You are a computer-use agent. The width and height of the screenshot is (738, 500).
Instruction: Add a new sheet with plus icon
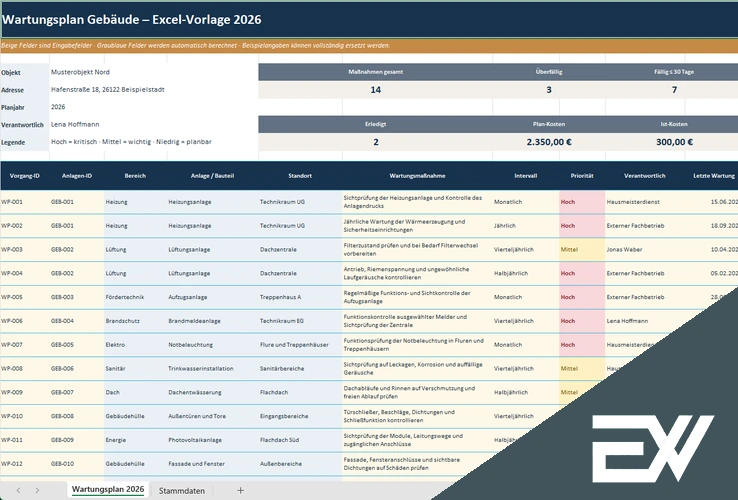click(x=241, y=490)
